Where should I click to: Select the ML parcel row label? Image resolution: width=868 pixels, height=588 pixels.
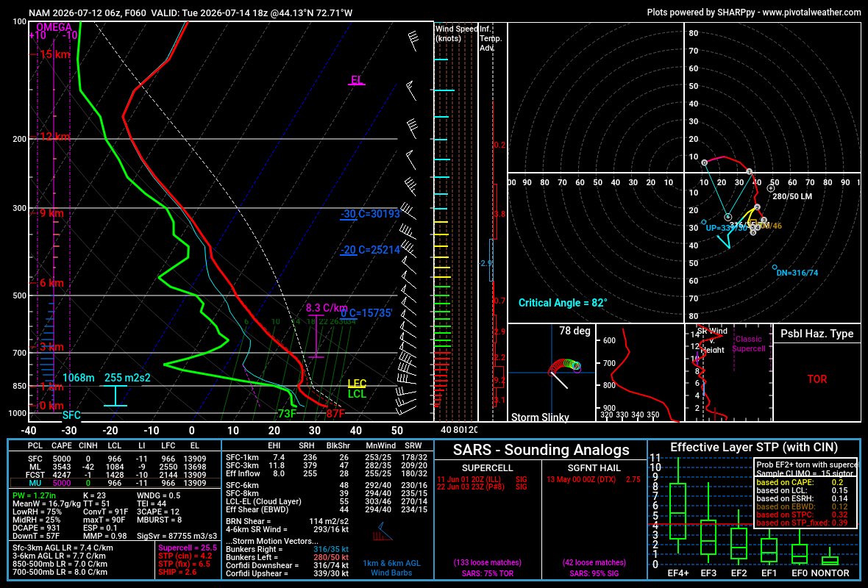pyautogui.click(x=35, y=467)
